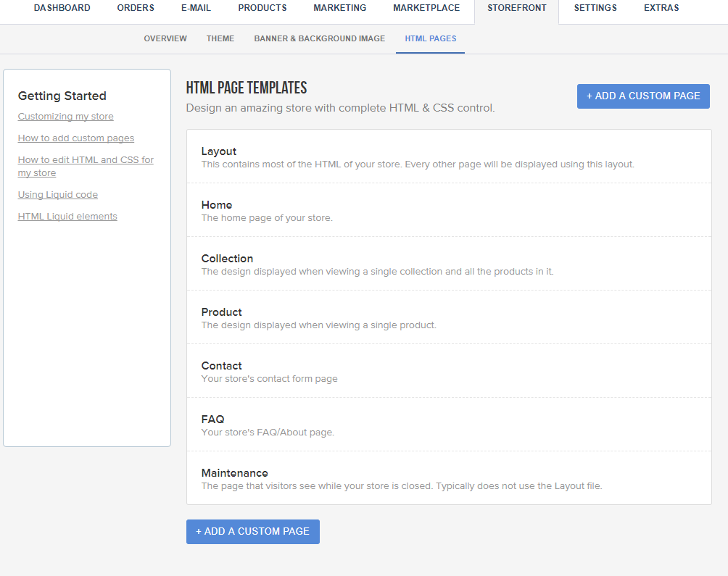728x576 pixels.
Task: Open the Home page template
Action: [449, 210]
